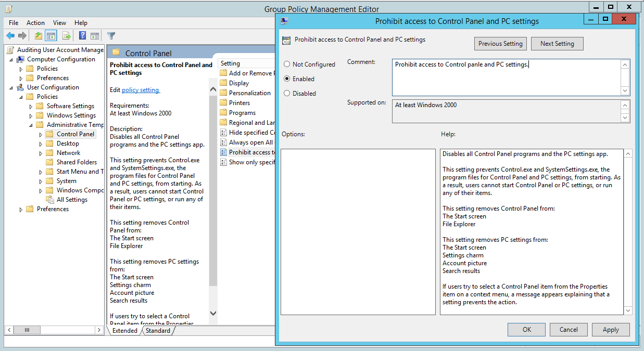Viewport: 644px width, 351px height.
Task: Collapse the User Configuration node
Action: (11, 87)
